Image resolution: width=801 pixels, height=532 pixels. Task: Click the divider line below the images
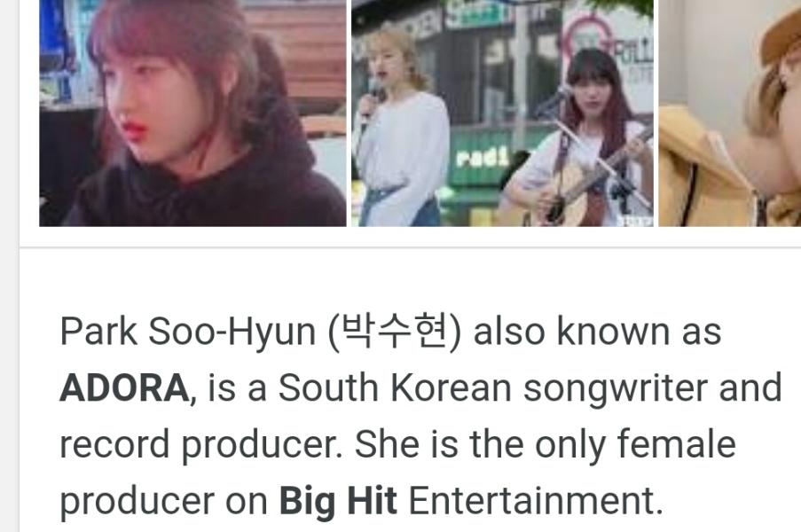[410, 247]
